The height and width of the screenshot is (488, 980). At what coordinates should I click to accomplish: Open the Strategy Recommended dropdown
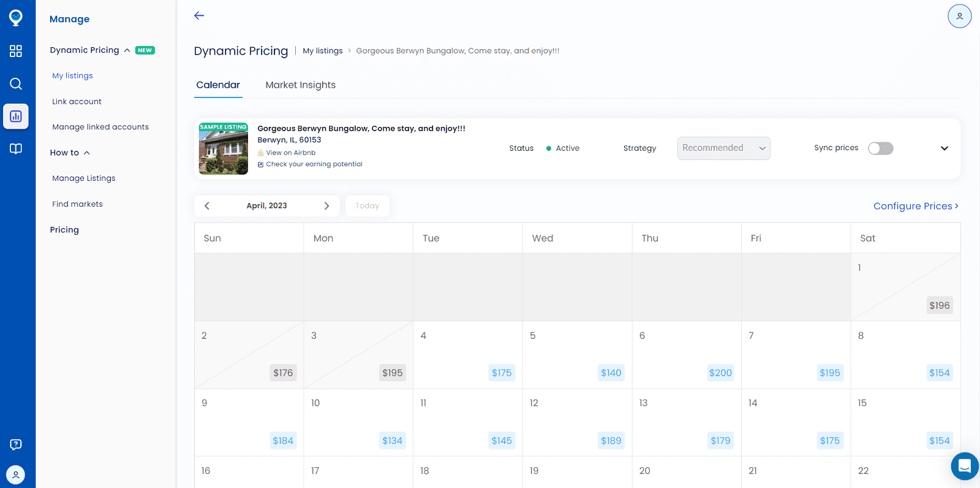pyautogui.click(x=723, y=148)
